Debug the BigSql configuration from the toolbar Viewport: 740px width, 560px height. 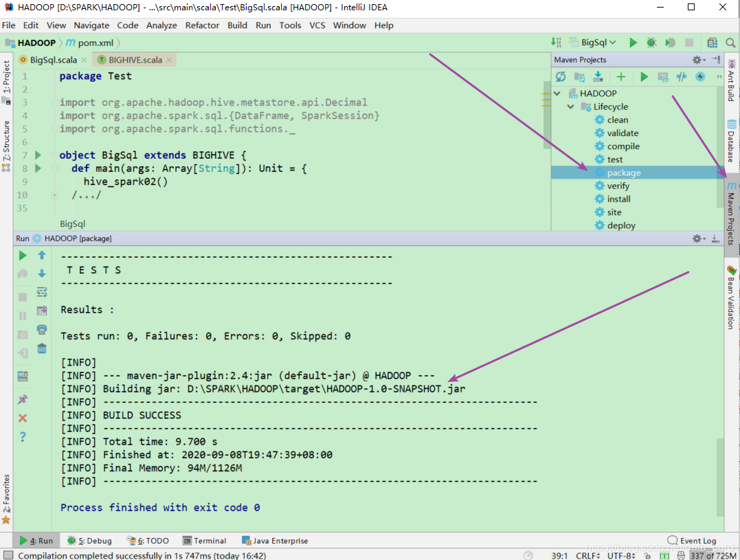651,43
